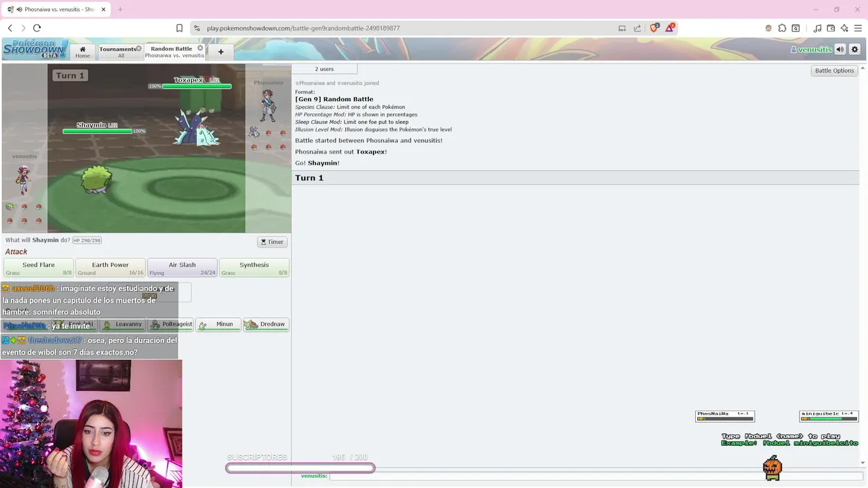
Task: Click the tab search toolbar icon
Action: pos(796,28)
